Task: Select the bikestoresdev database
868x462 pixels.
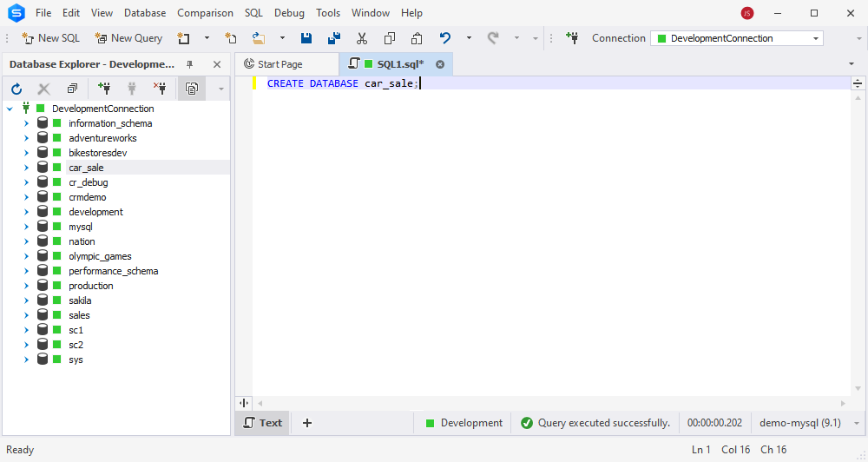Action: tap(97, 153)
